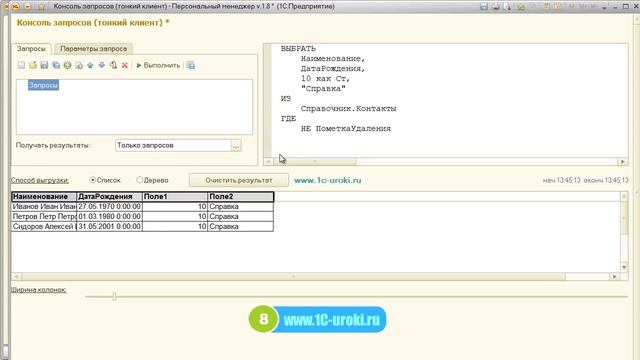Open ellipsis chooser for Получать результаты
The image size is (640, 360).
pyautogui.click(x=236, y=145)
